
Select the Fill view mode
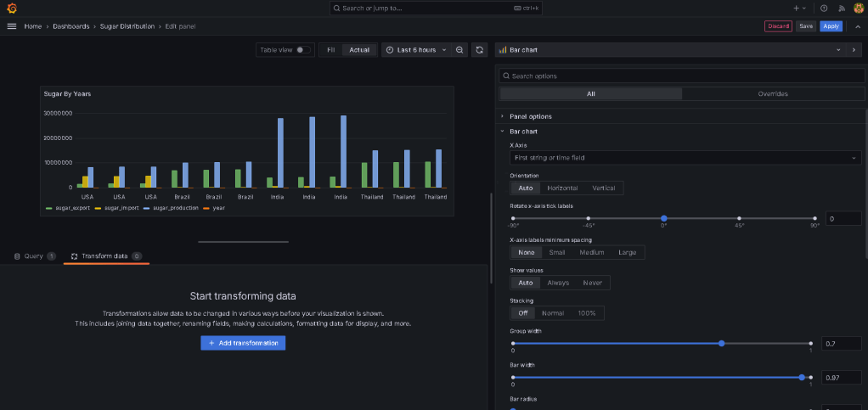point(331,50)
